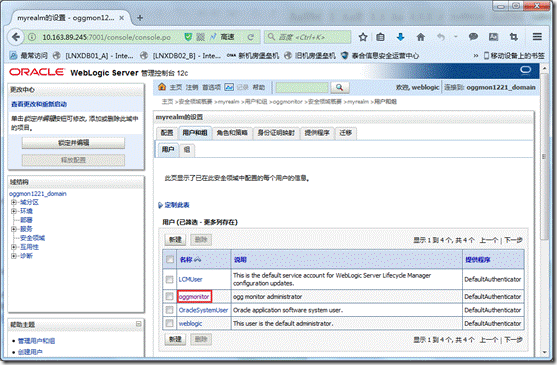
Task: Open the 部署 tree item
Action: (x=26, y=220)
